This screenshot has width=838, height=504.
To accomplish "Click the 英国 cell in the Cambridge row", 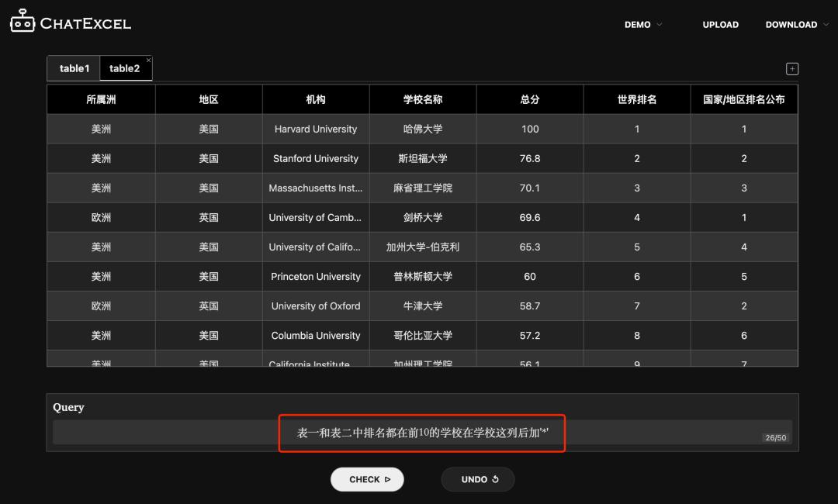I will pos(209,217).
